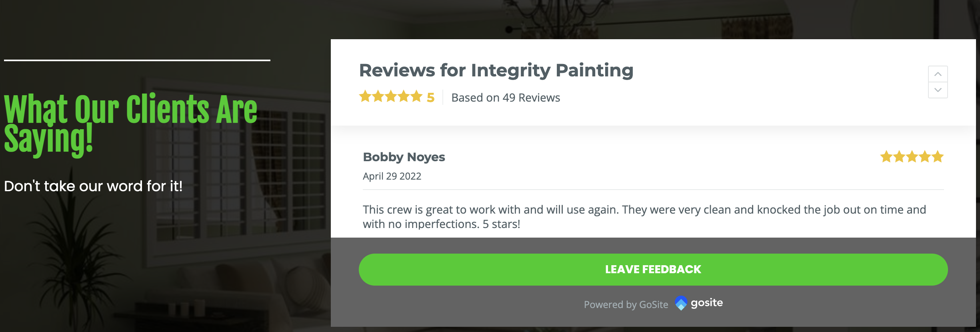Click the middle star of overall rating
The image size is (980, 332).
391,96
